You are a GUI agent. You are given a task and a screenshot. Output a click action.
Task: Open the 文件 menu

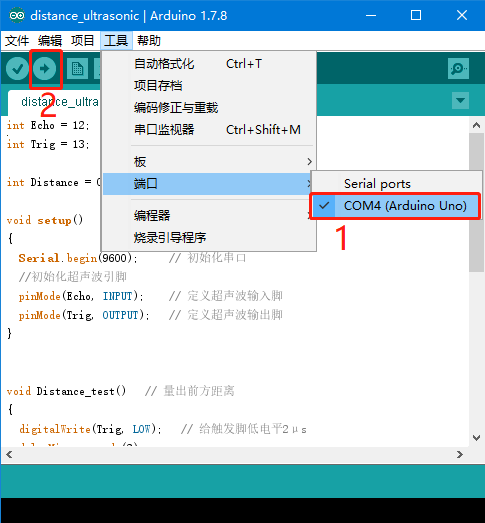pyautogui.click(x=17, y=41)
